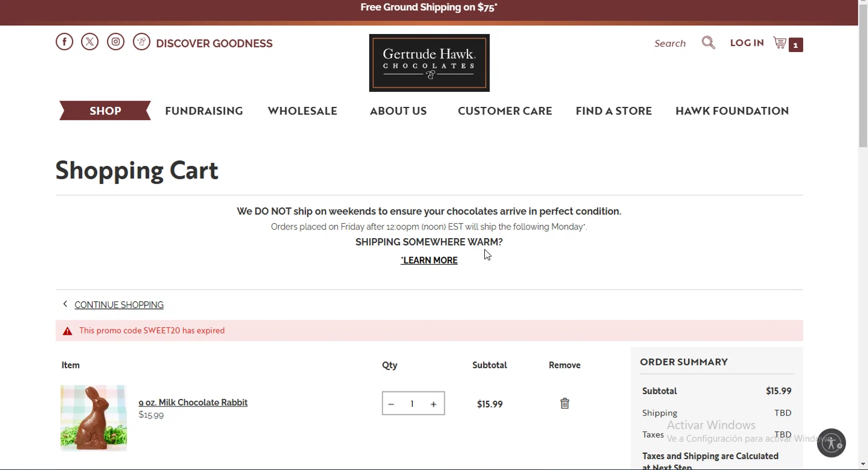Image resolution: width=868 pixels, height=470 pixels.
Task: Open the X (Twitter) social icon
Action: click(90, 42)
